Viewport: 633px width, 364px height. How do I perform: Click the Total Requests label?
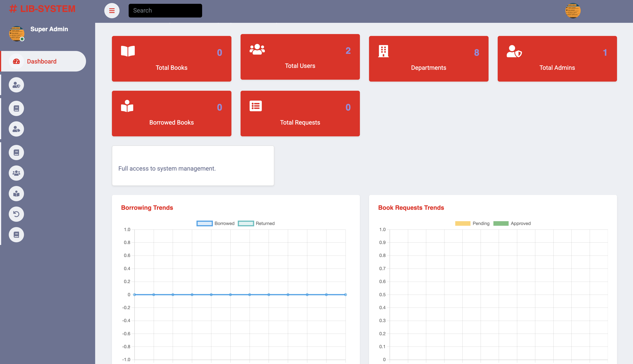(x=300, y=122)
